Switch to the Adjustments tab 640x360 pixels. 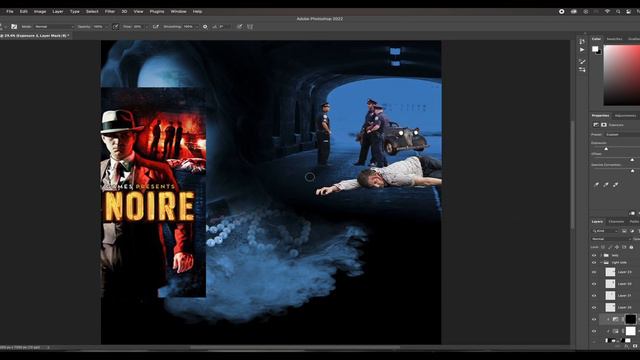[x=625, y=116]
